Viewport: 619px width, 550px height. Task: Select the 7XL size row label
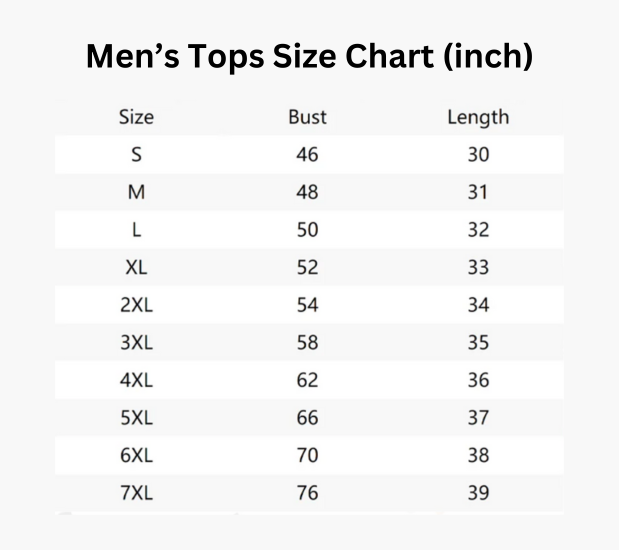[x=136, y=492]
